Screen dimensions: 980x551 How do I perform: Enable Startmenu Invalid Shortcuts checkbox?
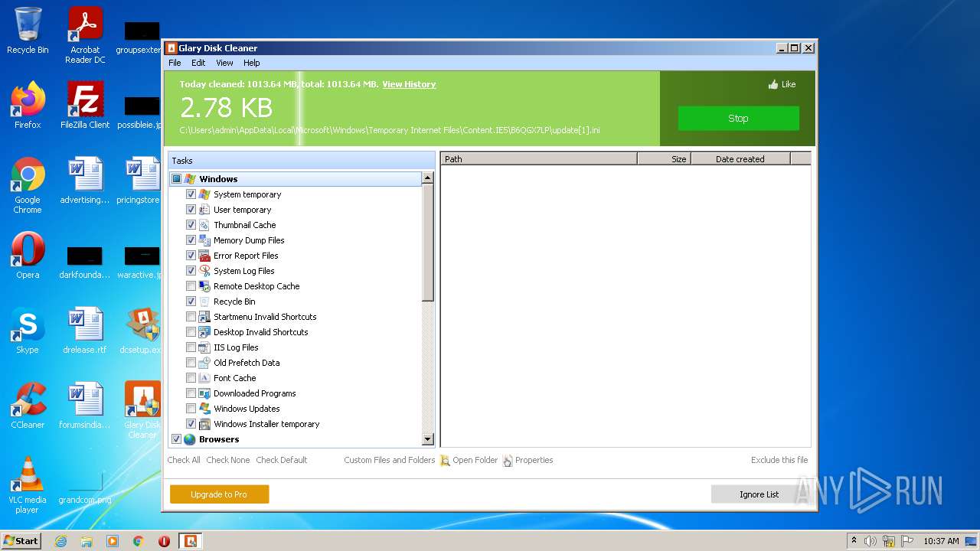point(191,317)
